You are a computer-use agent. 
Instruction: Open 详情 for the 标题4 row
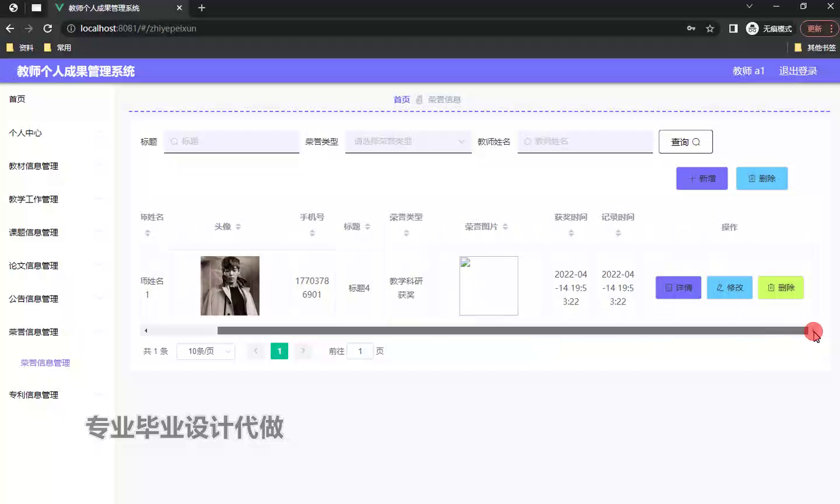[678, 288]
